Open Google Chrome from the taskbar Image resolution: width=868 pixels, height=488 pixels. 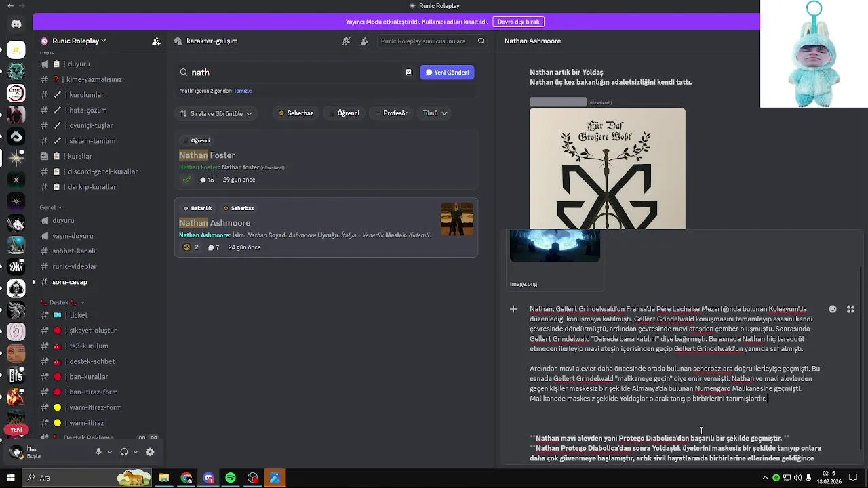point(186,478)
